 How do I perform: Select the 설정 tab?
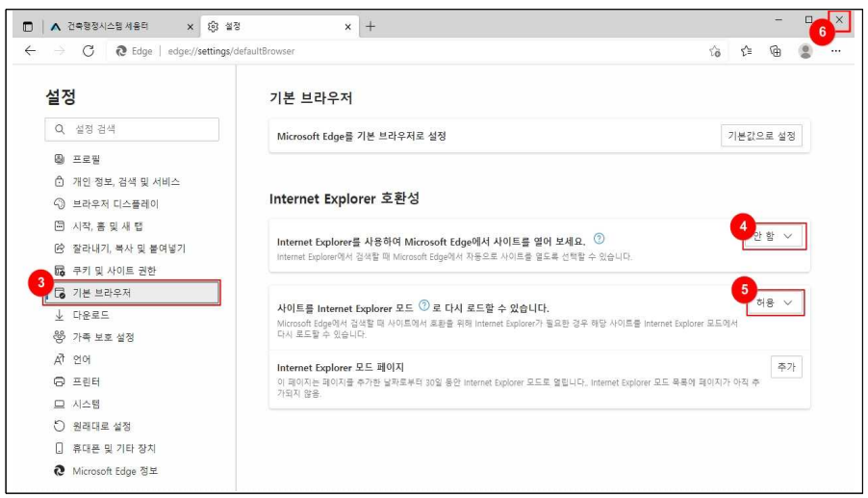pyautogui.click(x=280, y=26)
